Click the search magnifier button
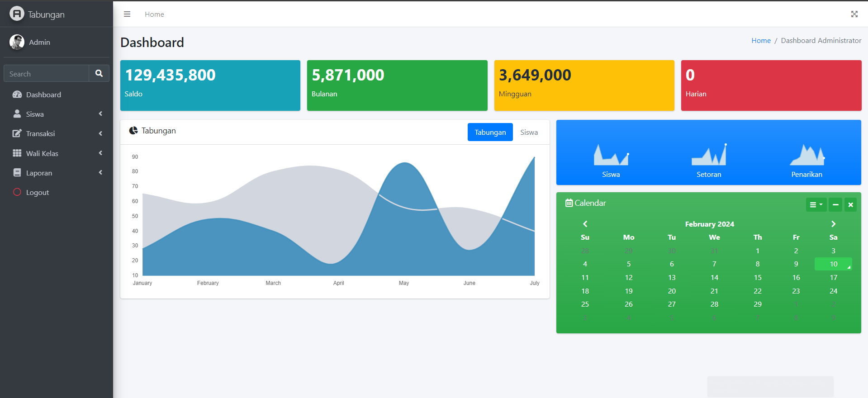This screenshot has height=398, width=868. coord(99,73)
